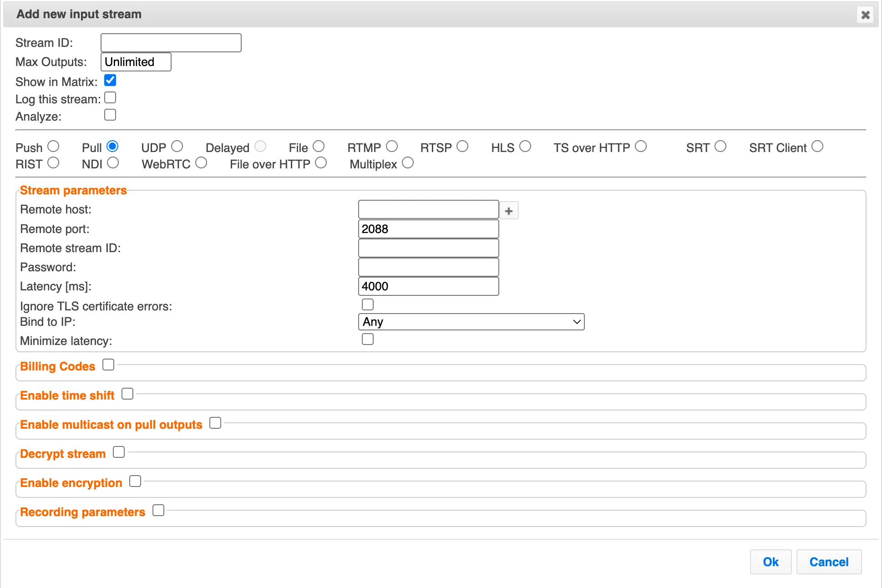Viewport: 882px width, 588px height.
Task: Choose the RTMP radio button
Action: click(392, 146)
